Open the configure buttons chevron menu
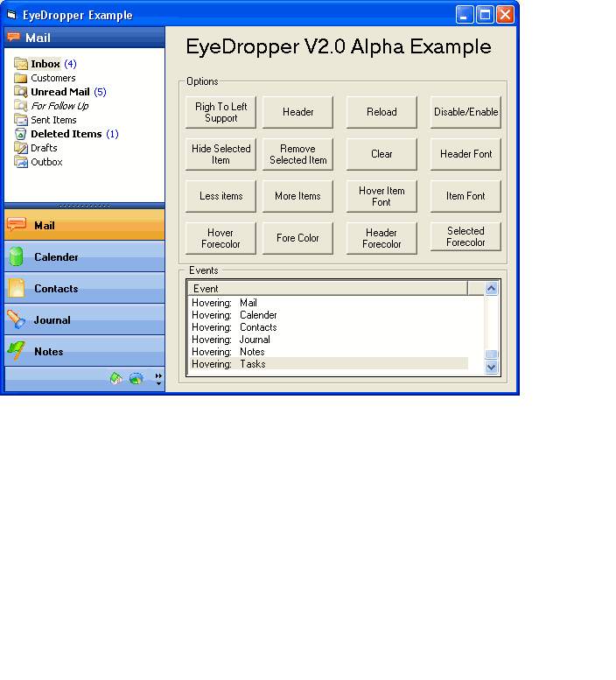This screenshot has width=616, height=680. pos(158,379)
